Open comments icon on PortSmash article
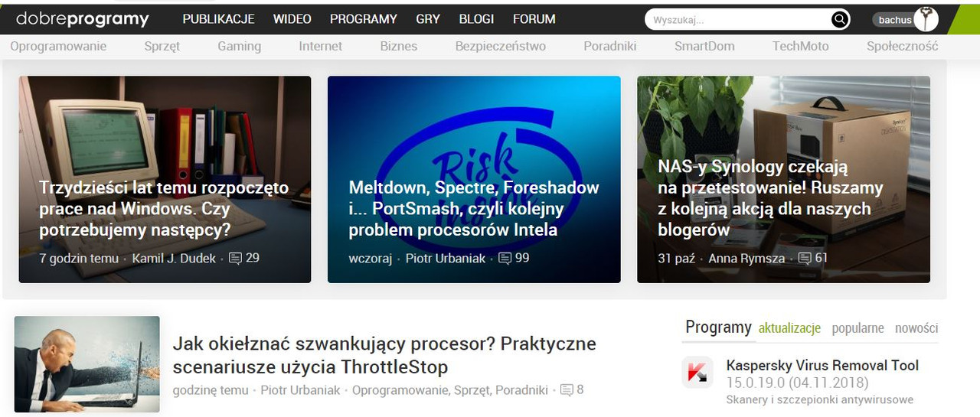The image size is (980, 417). click(x=505, y=258)
